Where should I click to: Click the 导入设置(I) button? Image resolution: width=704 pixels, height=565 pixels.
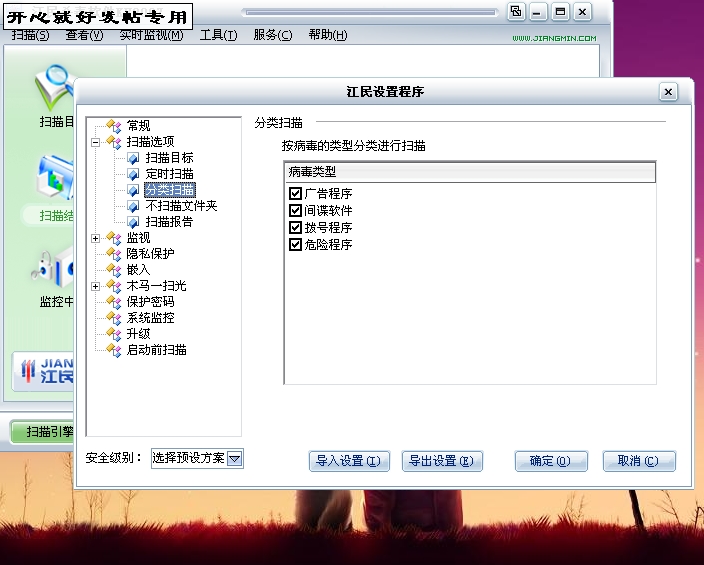click(x=349, y=461)
